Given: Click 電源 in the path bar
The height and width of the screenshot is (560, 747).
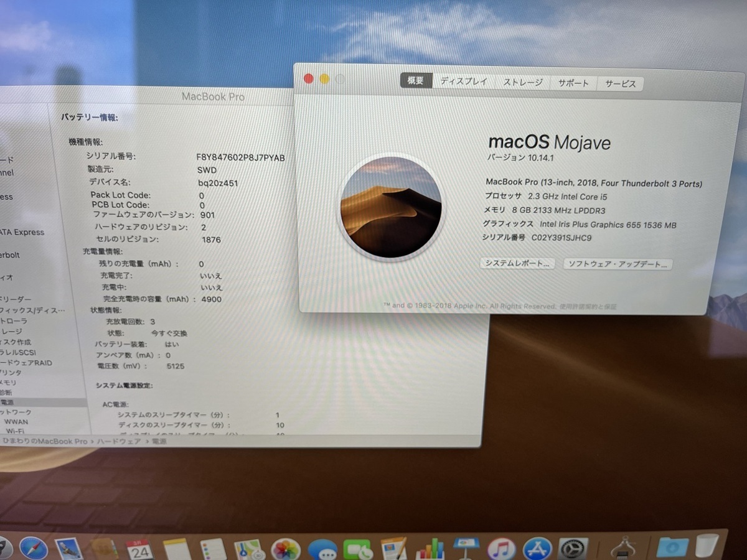Looking at the screenshot, I should 159,441.
